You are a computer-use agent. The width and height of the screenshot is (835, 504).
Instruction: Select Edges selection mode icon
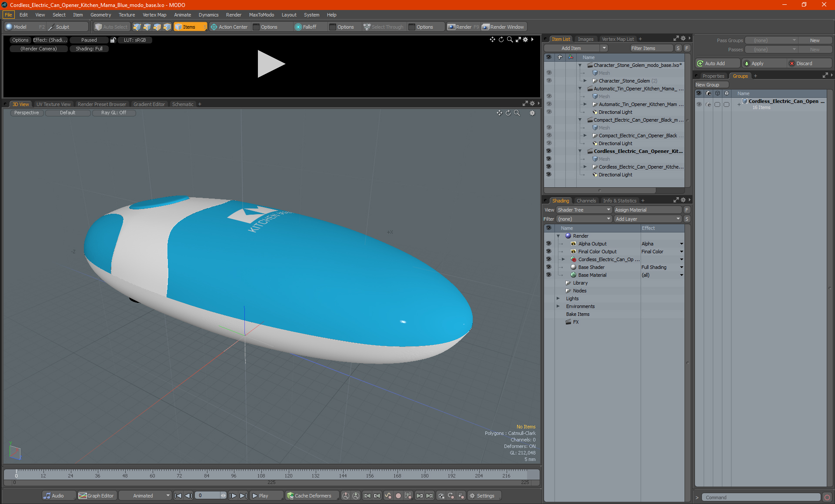click(x=147, y=27)
